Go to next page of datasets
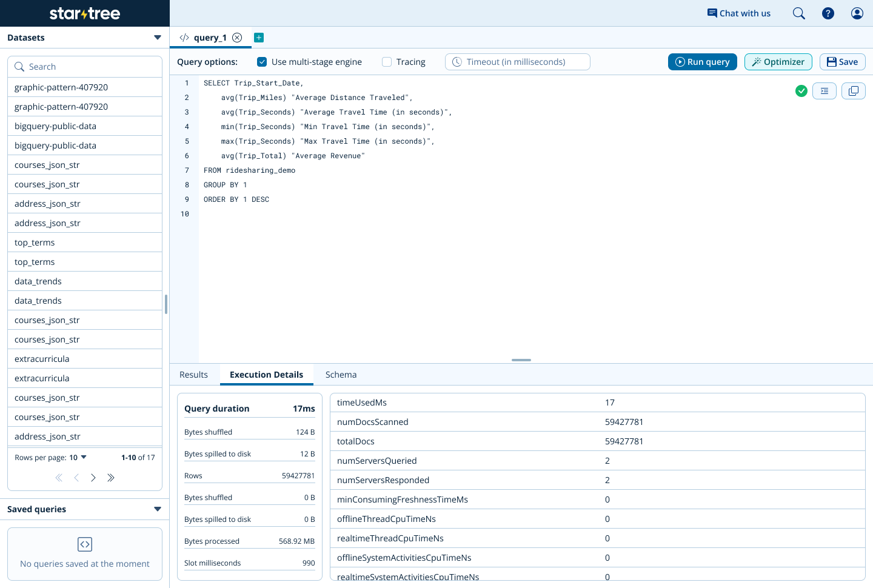This screenshot has width=873, height=588. pyautogui.click(x=93, y=478)
